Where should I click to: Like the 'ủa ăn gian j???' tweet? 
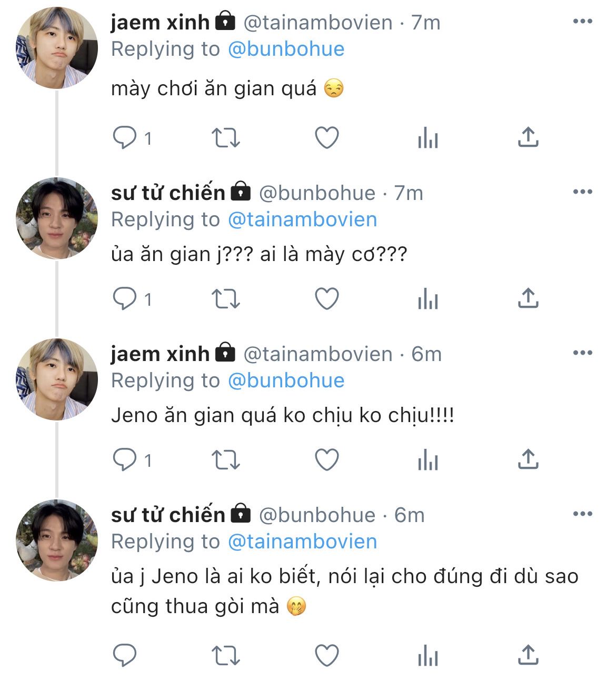pos(326,299)
